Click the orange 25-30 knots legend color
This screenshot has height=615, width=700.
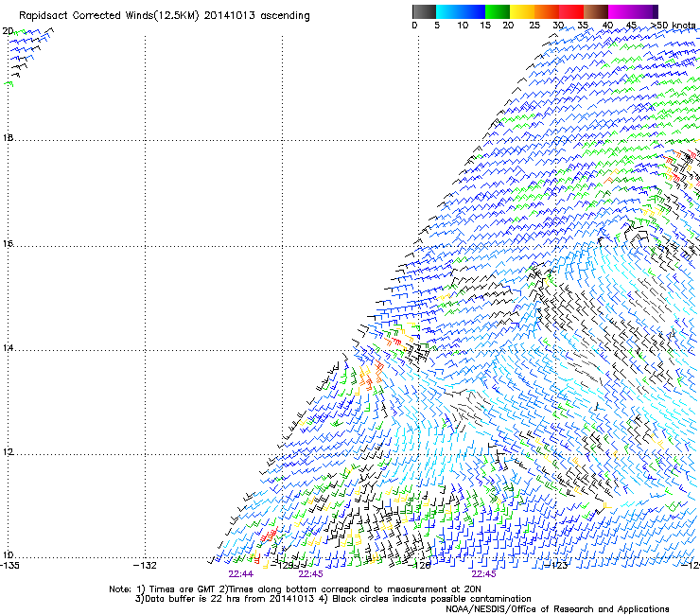pyautogui.click(x=547, y=11)
